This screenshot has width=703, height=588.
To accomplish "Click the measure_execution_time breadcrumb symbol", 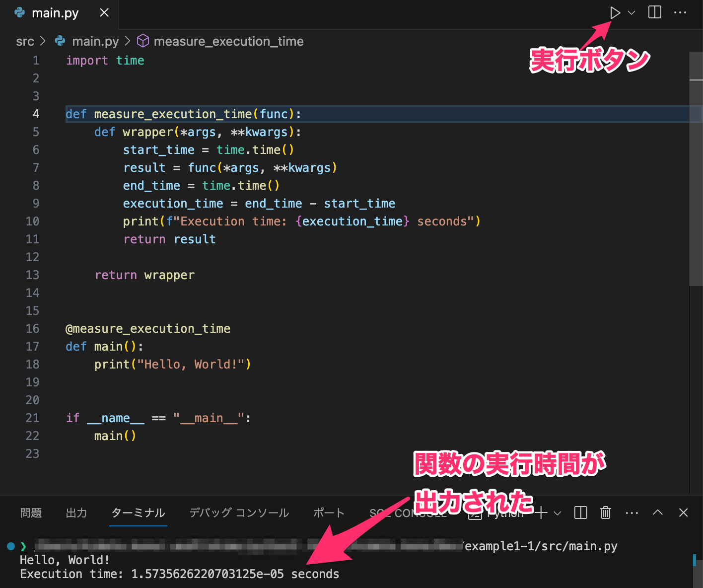I will pyautogui.click(x=228, y=41).
